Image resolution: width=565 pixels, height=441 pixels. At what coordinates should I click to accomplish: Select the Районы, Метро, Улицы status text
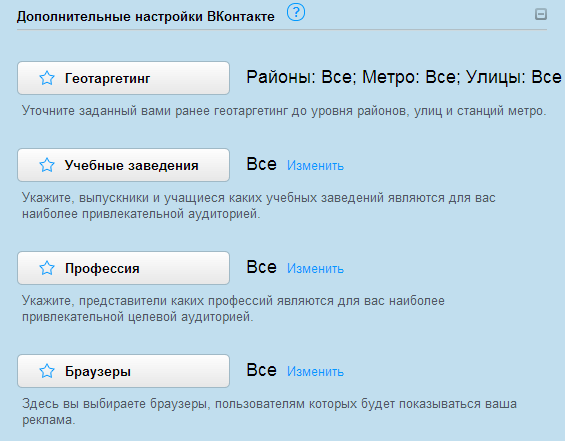tap(404, 77)
